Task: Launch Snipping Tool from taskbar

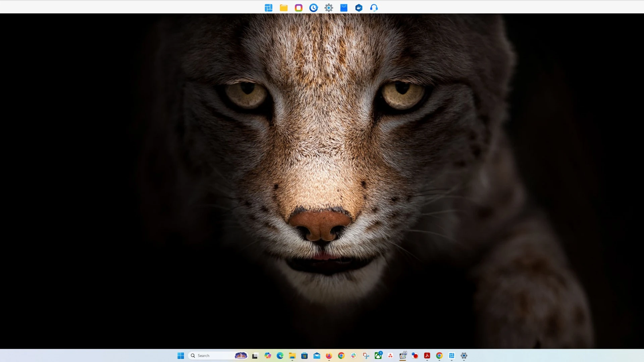Action: (x=366, y=356)
